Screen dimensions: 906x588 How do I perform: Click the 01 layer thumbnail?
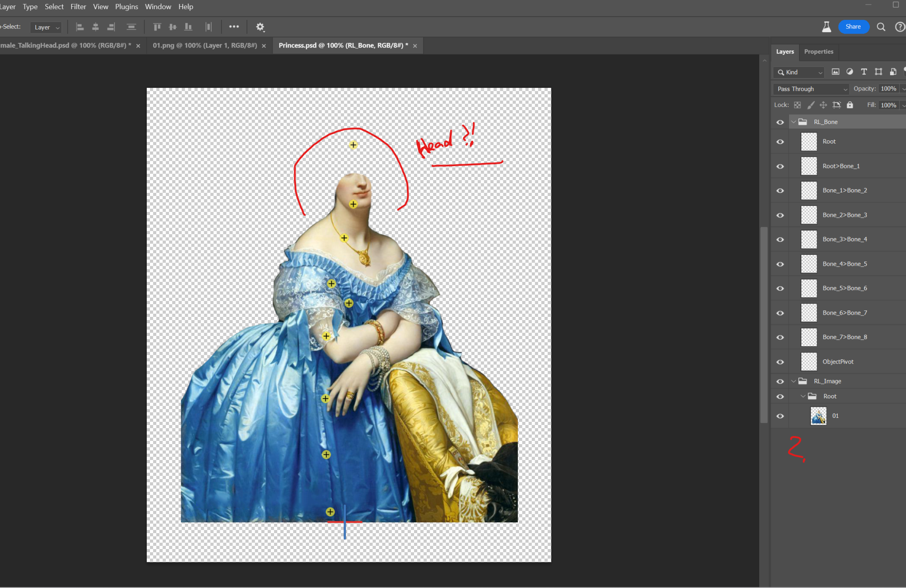coord(818,416)
